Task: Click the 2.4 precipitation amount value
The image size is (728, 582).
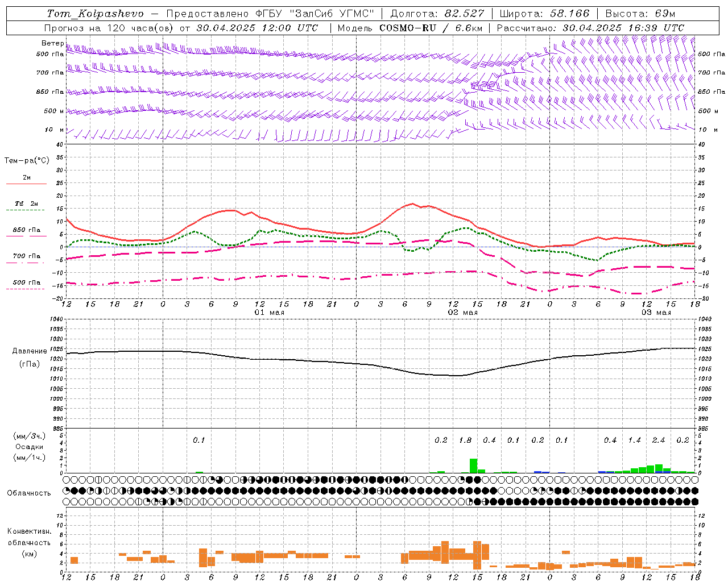Action: pyautogui.click(x=659, y=440)
